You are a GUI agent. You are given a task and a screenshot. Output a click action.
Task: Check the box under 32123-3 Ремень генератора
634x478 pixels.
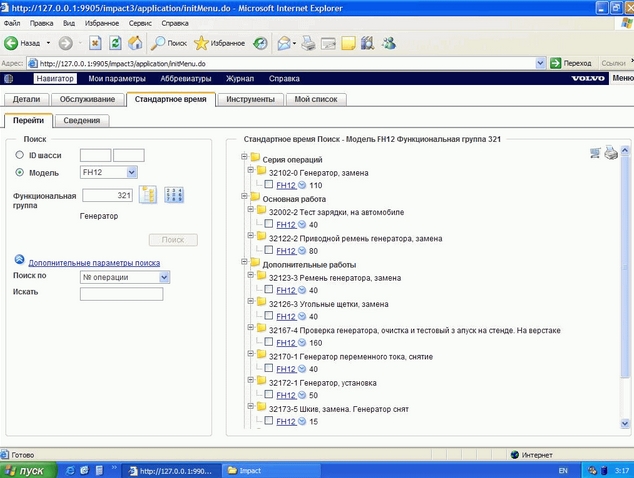(268, 289)
